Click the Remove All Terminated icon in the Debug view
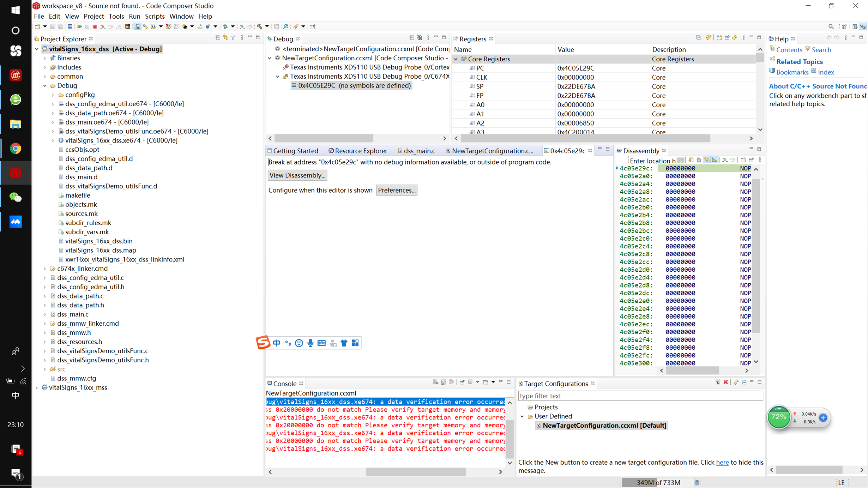The height and width of the screenshot is (488, 868). coord(420,37)
